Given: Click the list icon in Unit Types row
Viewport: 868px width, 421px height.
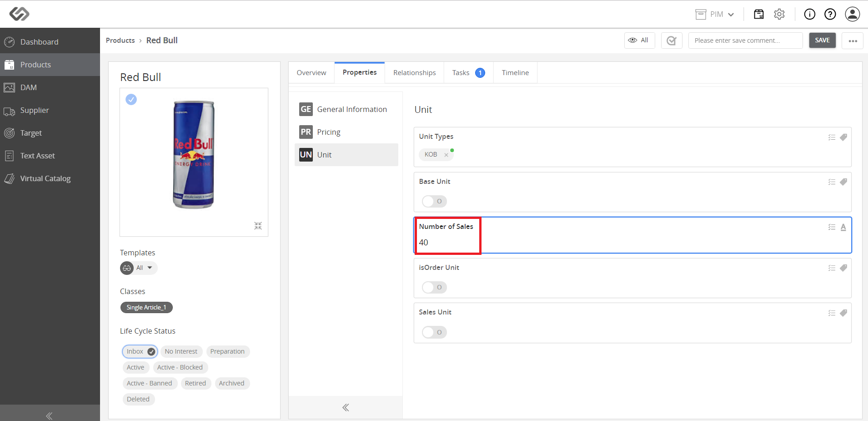Looking at the screenshot, I should pos(832,137).
